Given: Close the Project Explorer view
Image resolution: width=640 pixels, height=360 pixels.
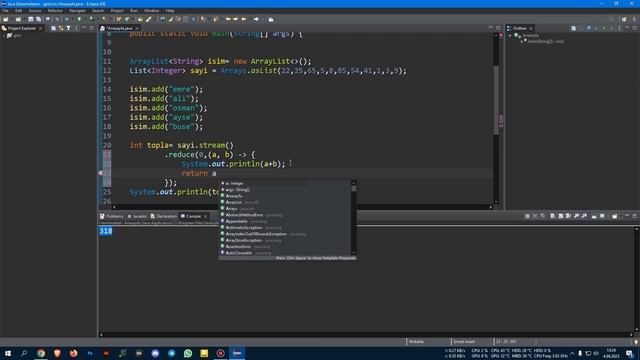Looking at the screenshot, I should 40,28.
